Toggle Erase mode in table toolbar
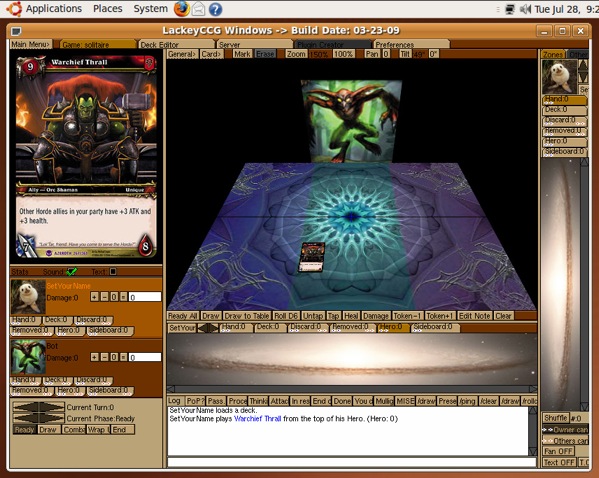Image resolution: width=599 pixels, height=478 pixels. 265,54
